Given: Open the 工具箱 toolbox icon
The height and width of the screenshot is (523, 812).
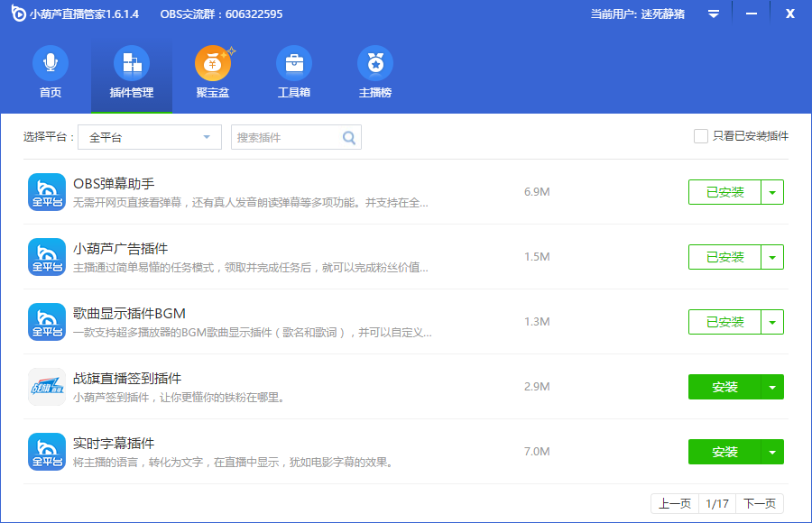Looking at the screenshot, I should (294, 64).
